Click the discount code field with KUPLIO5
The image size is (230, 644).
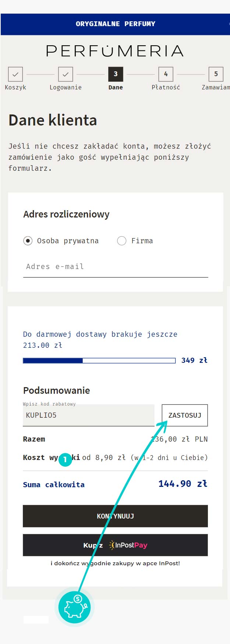(x=89, y=415)
